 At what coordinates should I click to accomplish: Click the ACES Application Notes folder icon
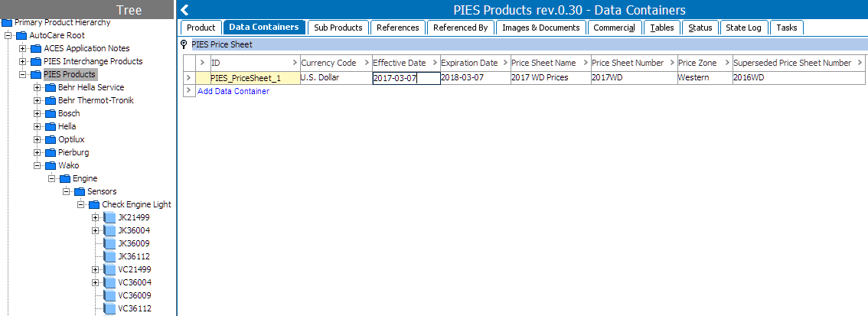(x=36, y=49)
